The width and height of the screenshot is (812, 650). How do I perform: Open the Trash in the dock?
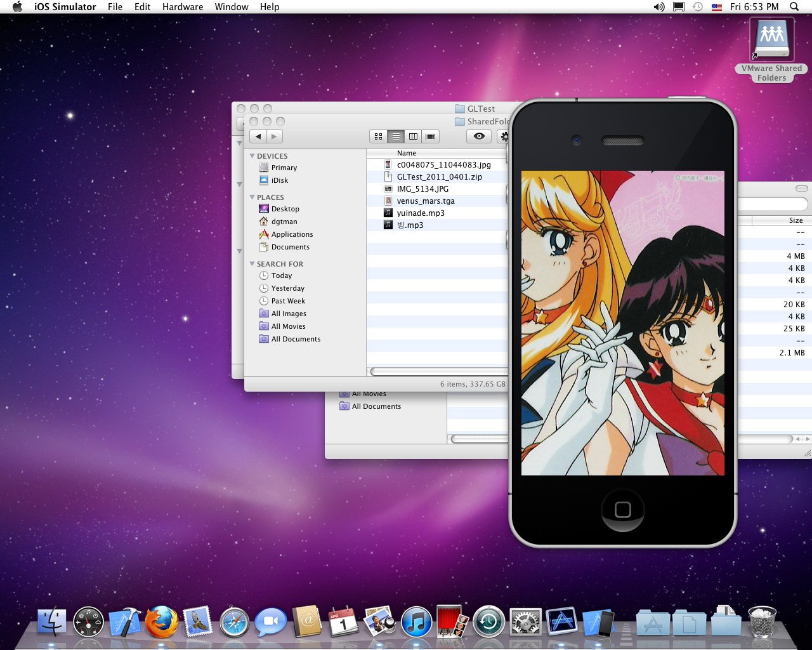point(761,622)
